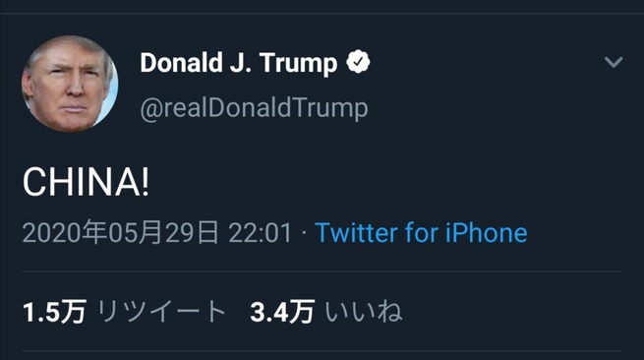Visit the @realDonaldTrump handle
The height and width of the screenshot is (360, 644).
click(255, 108)
